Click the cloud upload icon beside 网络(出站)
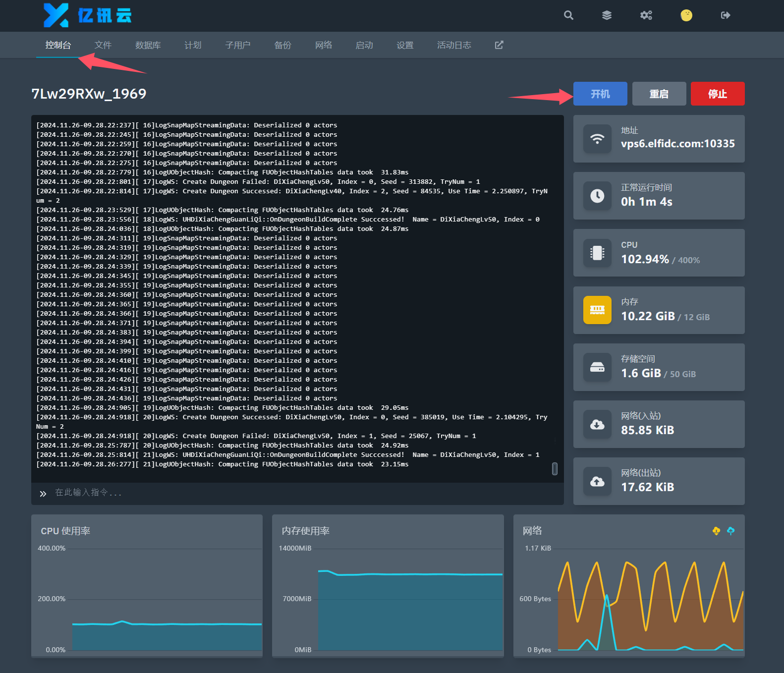Screen dimensions: 784x673 [x=597, y=481]
